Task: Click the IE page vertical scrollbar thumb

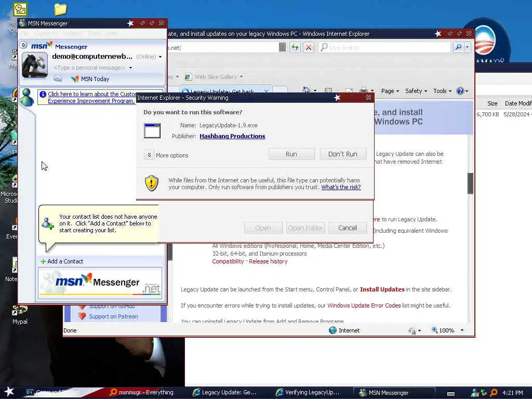Action: (470, 183)
